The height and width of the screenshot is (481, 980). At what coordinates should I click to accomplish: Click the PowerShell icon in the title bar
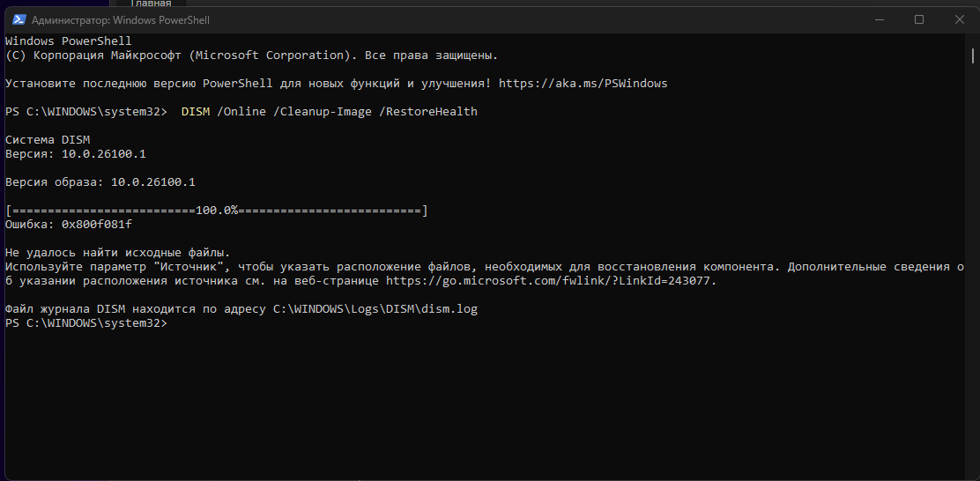(19, 20)
